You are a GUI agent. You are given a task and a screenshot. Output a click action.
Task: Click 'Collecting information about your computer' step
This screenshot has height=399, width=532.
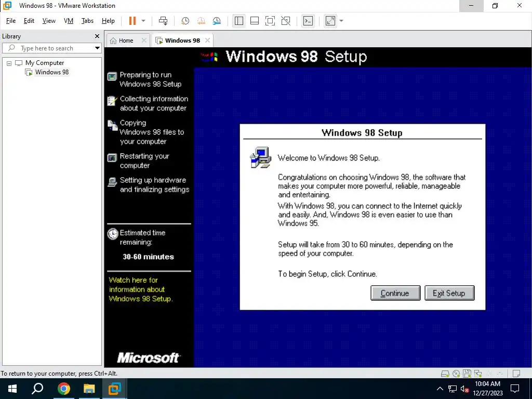click(x=154, y=103)
